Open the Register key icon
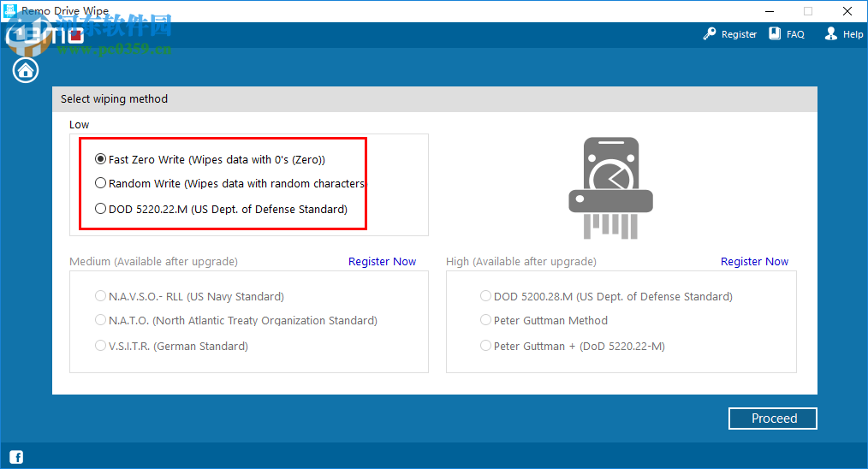The image size is (868, 469). pos(709,33)
